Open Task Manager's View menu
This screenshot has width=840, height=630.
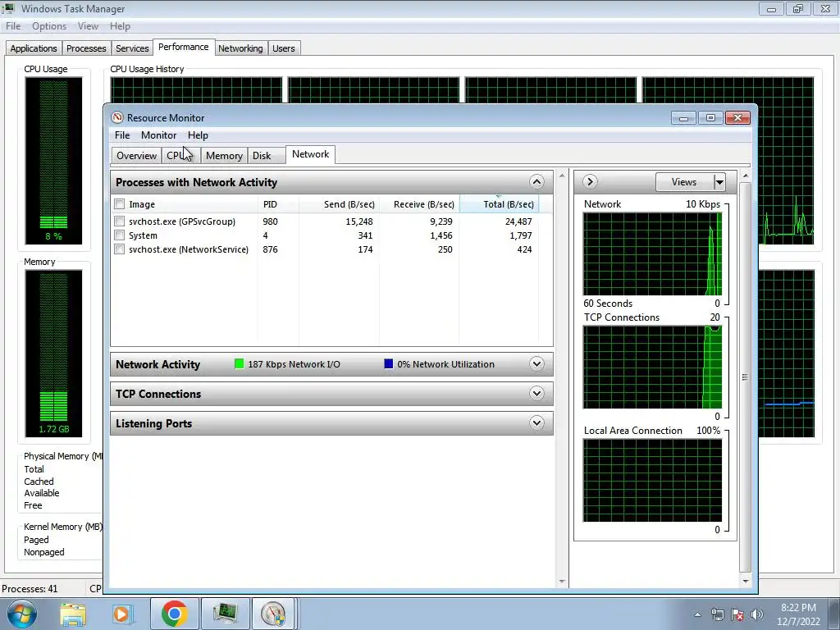[88, 26]
